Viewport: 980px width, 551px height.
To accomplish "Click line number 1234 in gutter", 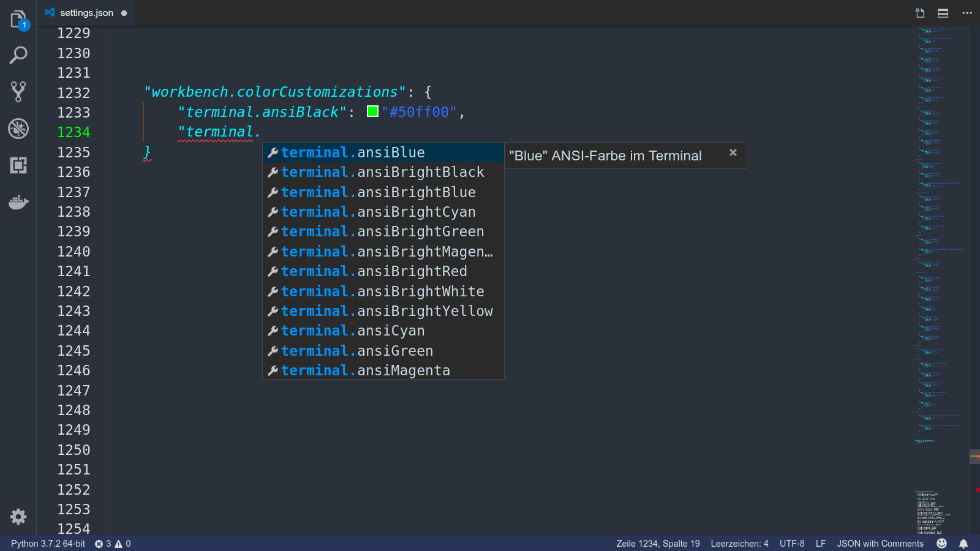I will [73, 132].
